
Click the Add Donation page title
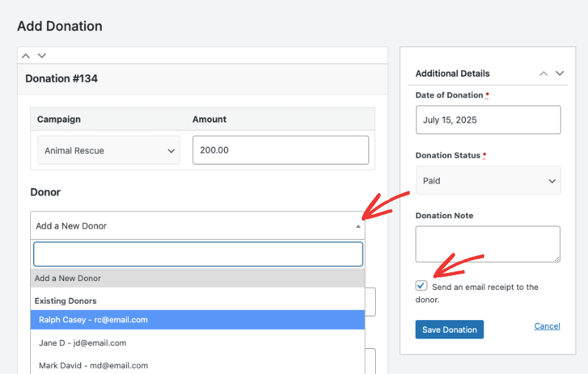pos(60,27)
